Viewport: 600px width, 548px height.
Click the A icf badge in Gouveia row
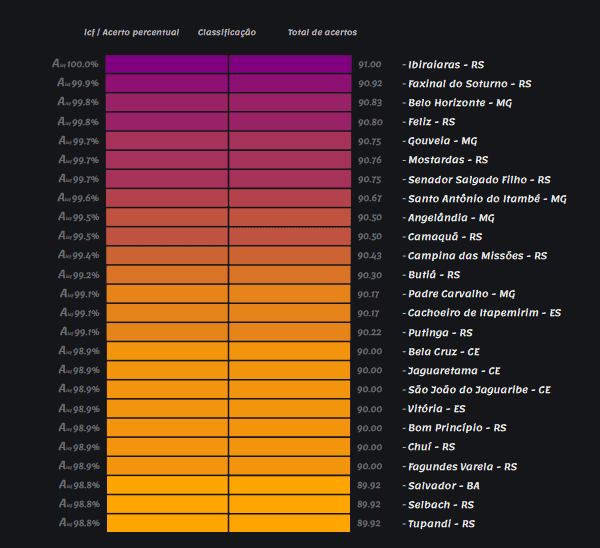pyautogui.click(x=63, y=141)
